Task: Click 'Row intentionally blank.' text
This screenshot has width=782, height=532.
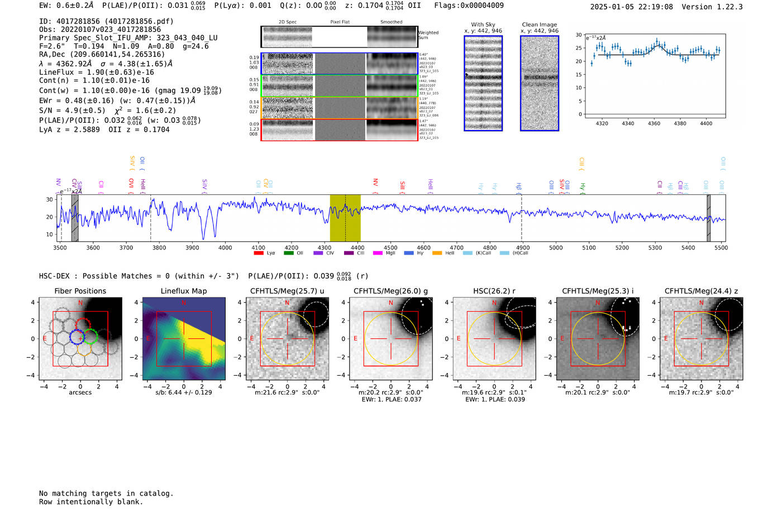Action: coord(91,502)
